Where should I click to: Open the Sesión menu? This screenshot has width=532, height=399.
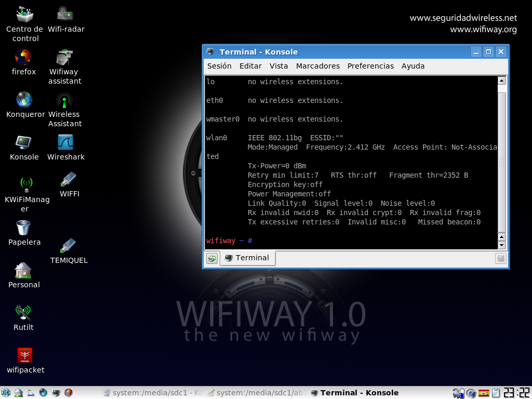pyautogui.click(x=219, y=66)
